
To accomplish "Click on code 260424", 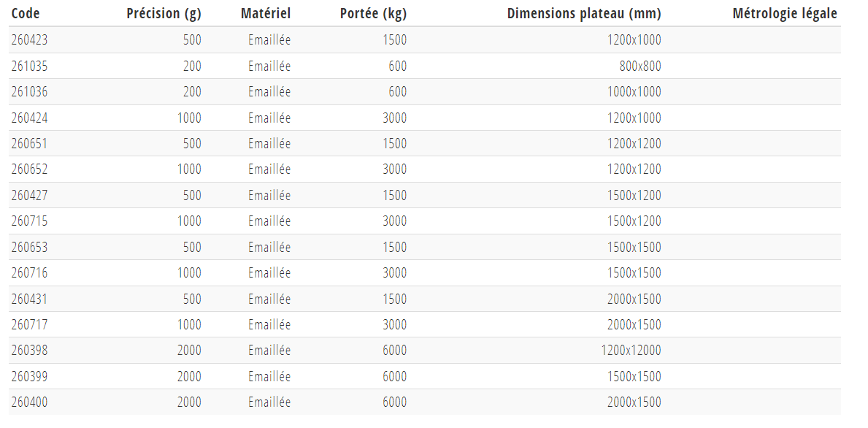I will pos(29,118).
